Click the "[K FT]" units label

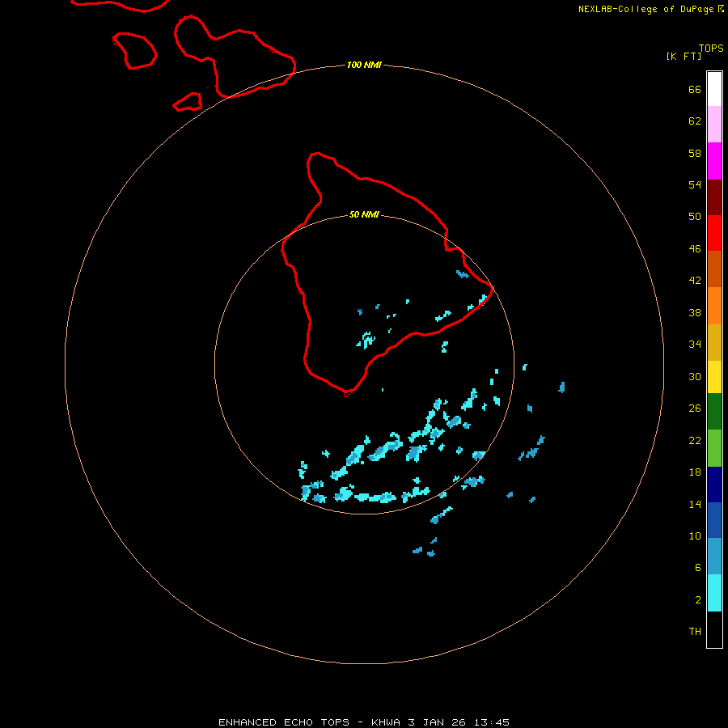[x=684, y=56]
